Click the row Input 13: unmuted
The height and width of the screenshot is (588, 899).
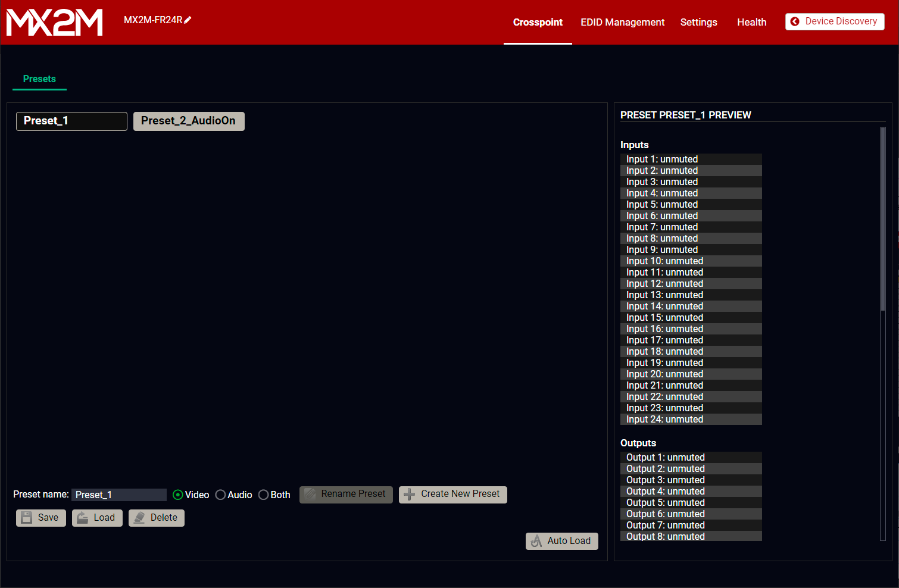pyautogui.click(x=691, y=295)
